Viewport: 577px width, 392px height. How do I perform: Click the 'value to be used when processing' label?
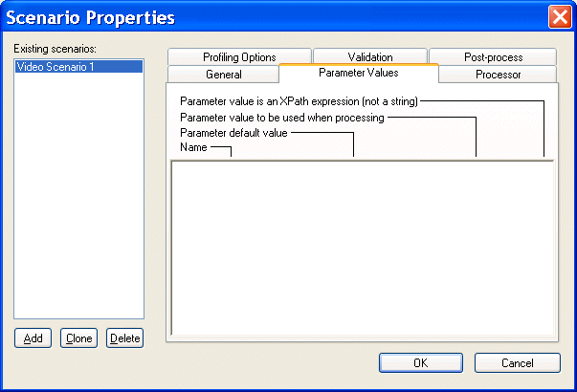pos(281,118)
